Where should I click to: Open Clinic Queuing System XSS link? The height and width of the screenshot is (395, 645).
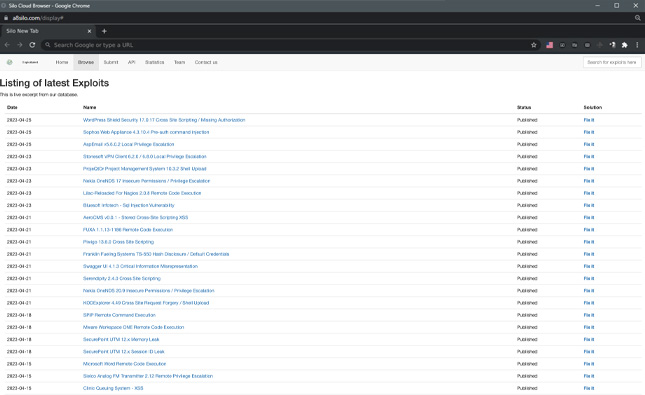pos(113,388)
